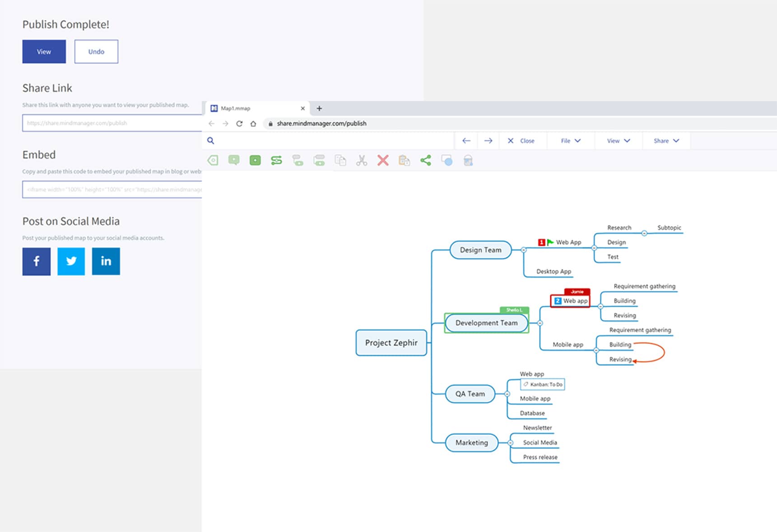Select the Marketing topic
This screenshot has width=777, height=532.
[x=472, y=443]
